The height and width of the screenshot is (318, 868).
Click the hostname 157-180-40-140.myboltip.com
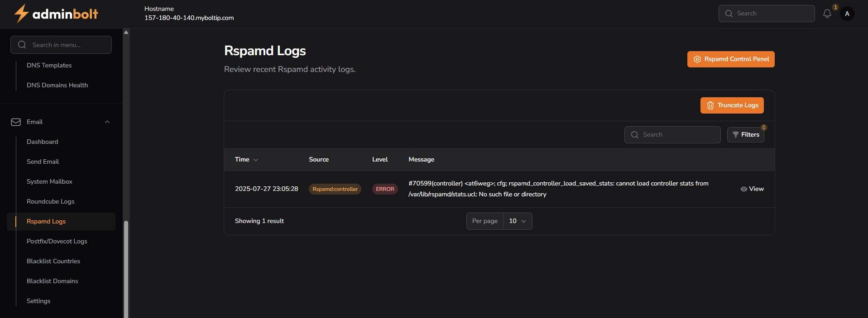pos(189,18)
